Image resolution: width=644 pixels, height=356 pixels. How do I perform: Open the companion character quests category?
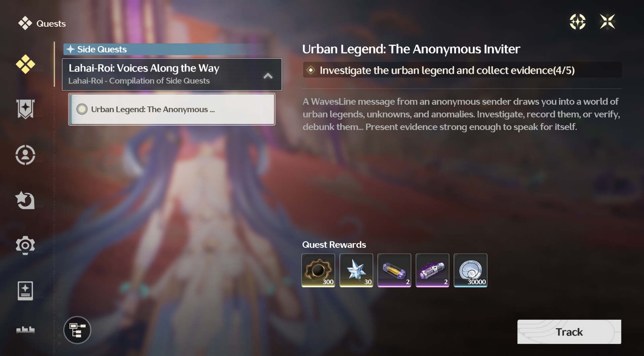25,155
